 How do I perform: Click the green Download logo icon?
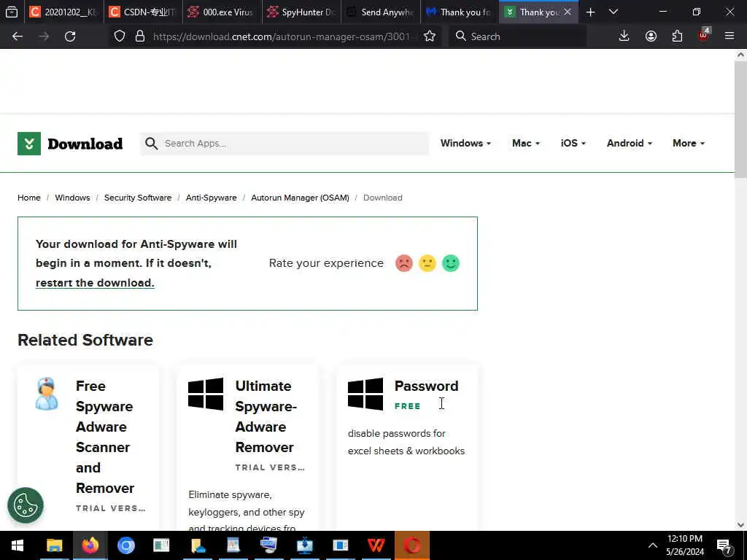pyautogui.click(x=29, y=144)
